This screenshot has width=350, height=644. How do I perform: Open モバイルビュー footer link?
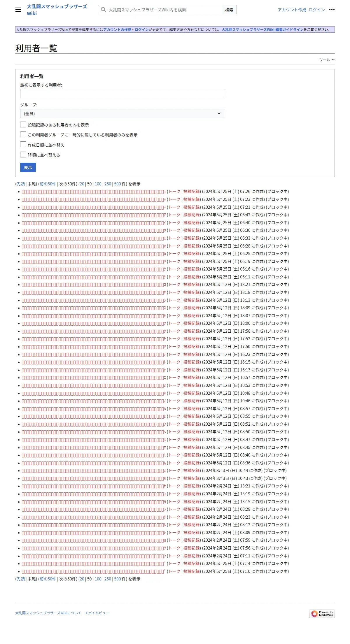(97, 613)
